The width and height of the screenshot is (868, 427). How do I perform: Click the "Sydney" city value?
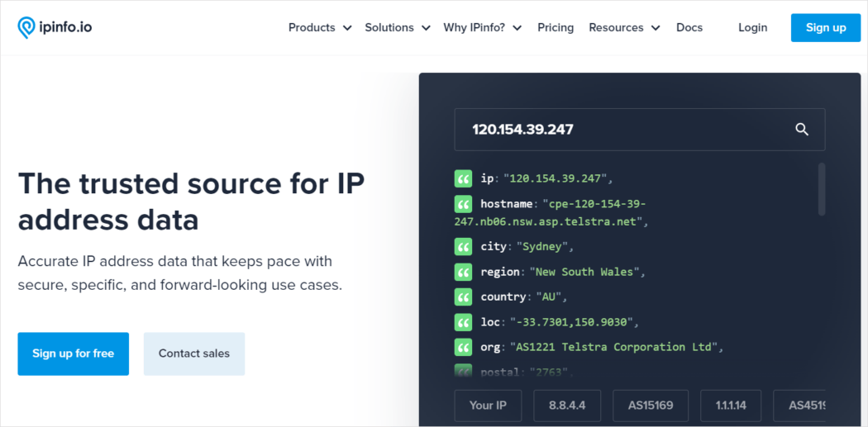(542, 246)
